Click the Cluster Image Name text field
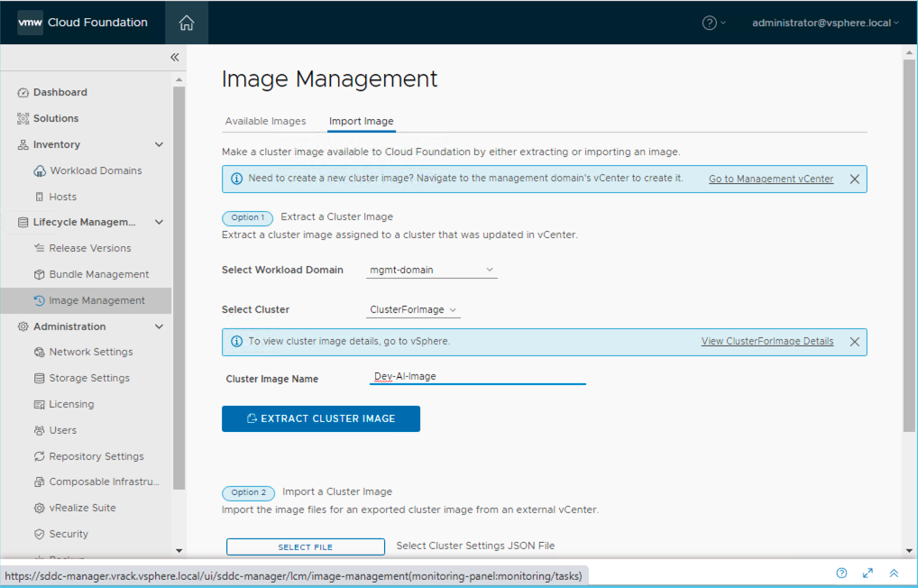 [x=478, y=377]
